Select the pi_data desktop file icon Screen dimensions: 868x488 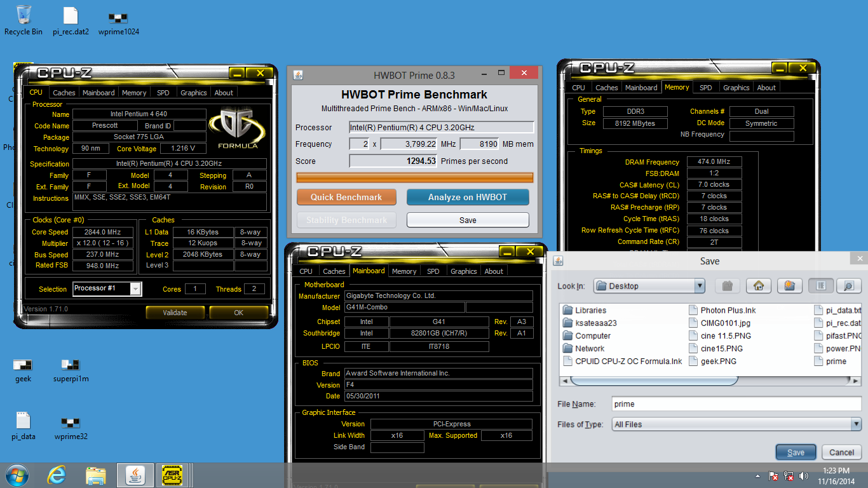23,426
